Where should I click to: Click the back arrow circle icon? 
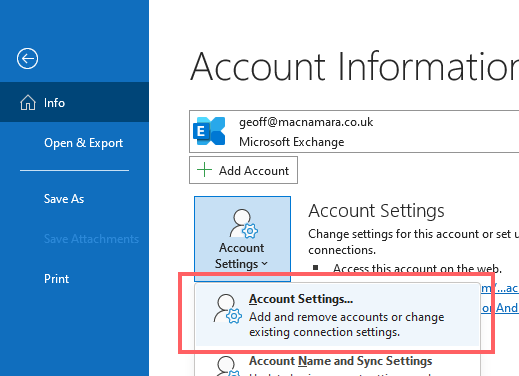pyautogui.click(x=27, y=59)
